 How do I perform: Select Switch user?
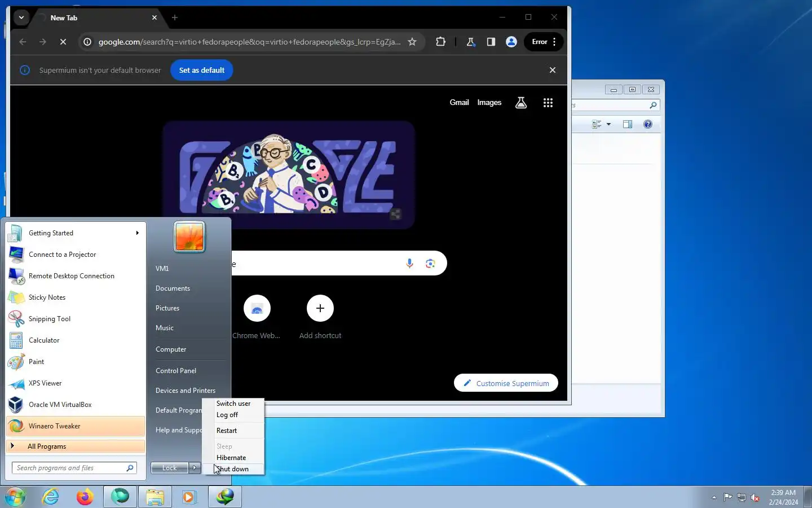233,404
